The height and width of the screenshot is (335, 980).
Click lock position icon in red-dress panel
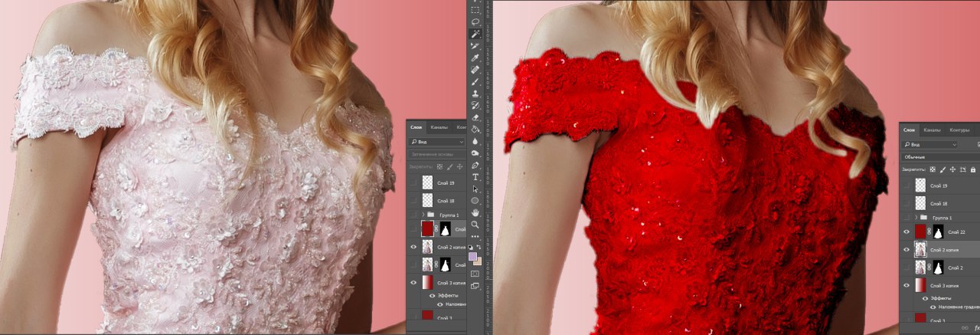click(x=952, y=169)
